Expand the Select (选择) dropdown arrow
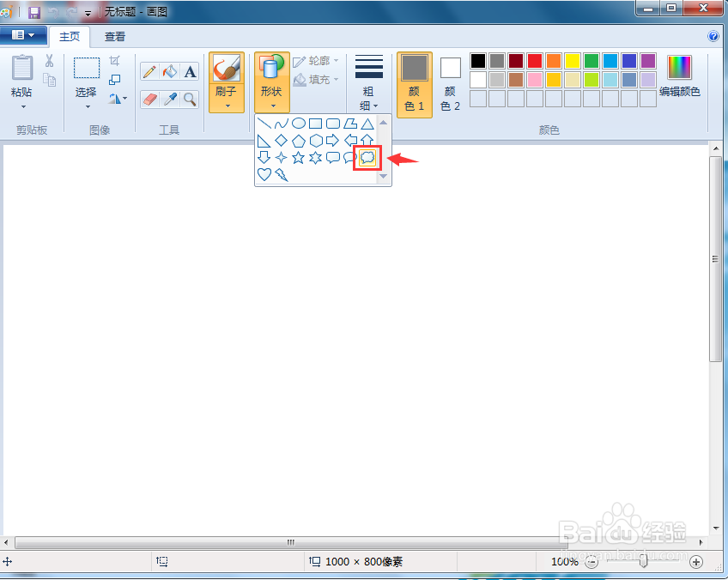This screenshot has width=728, height=580. pyautogui.click(x=88, y=106)
